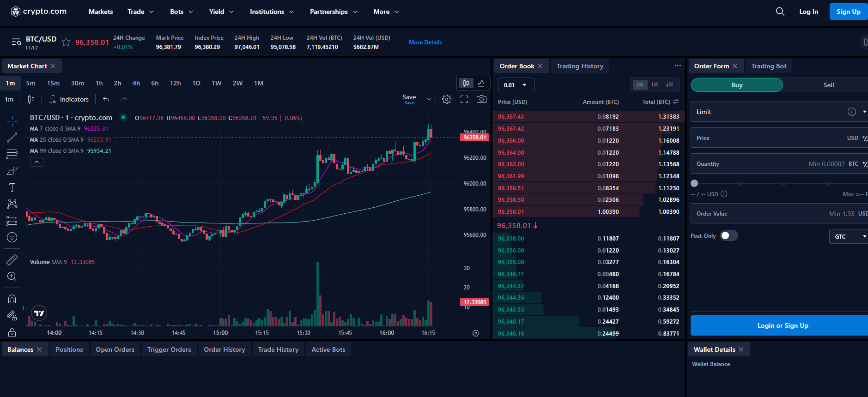Switch to the depth chart view
Screen dimensions: 868x397
tap(481, 83)
